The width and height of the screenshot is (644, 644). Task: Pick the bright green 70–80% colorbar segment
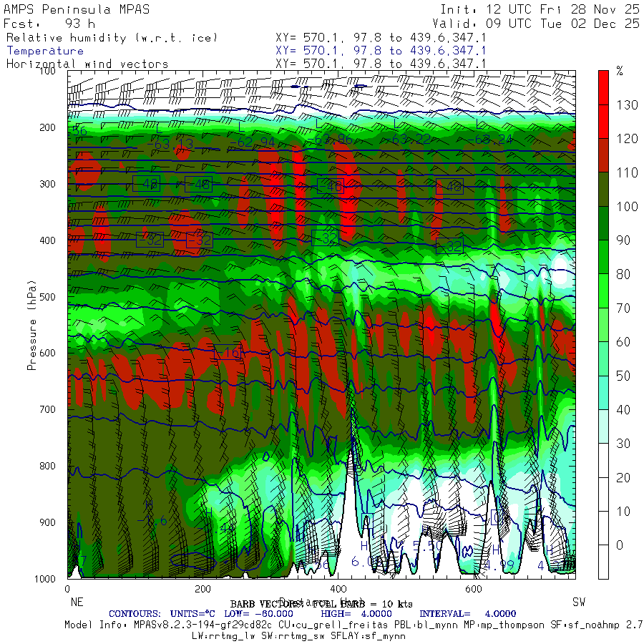click(x=603, y=291)
